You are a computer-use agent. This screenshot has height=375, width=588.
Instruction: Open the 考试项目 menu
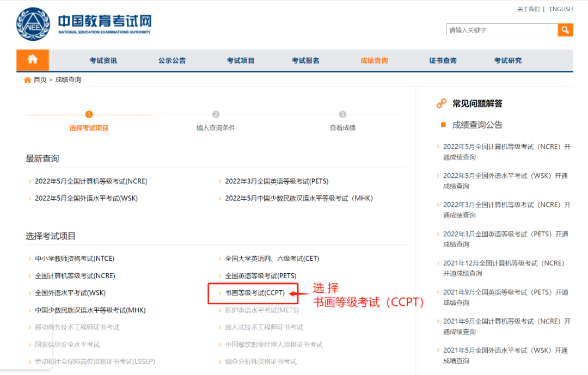click(x=241, y=60)
